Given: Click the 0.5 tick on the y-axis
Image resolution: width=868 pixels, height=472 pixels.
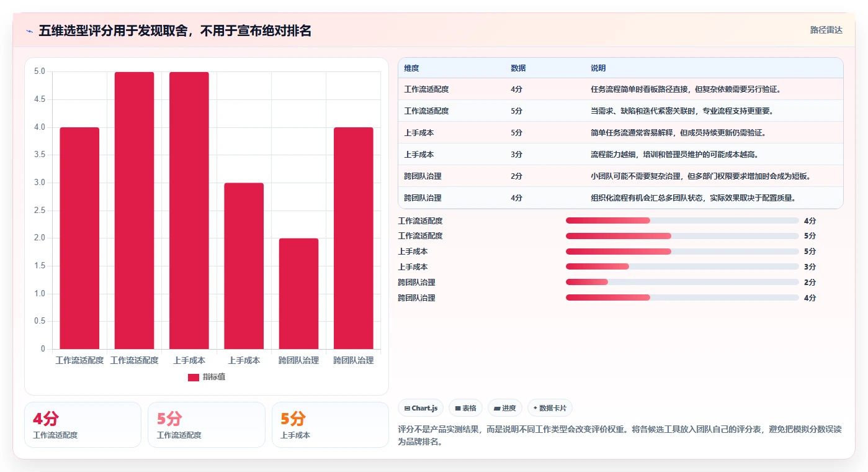Looking at the screenshot, I should pyautogui.click(x=40, y=321).
